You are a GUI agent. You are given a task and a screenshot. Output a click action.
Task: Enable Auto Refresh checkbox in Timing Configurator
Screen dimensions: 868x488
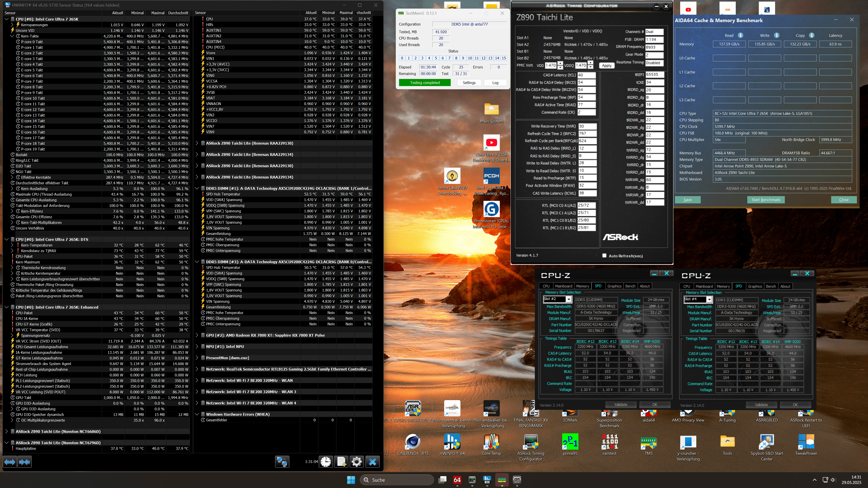click(x=604, y=256)
